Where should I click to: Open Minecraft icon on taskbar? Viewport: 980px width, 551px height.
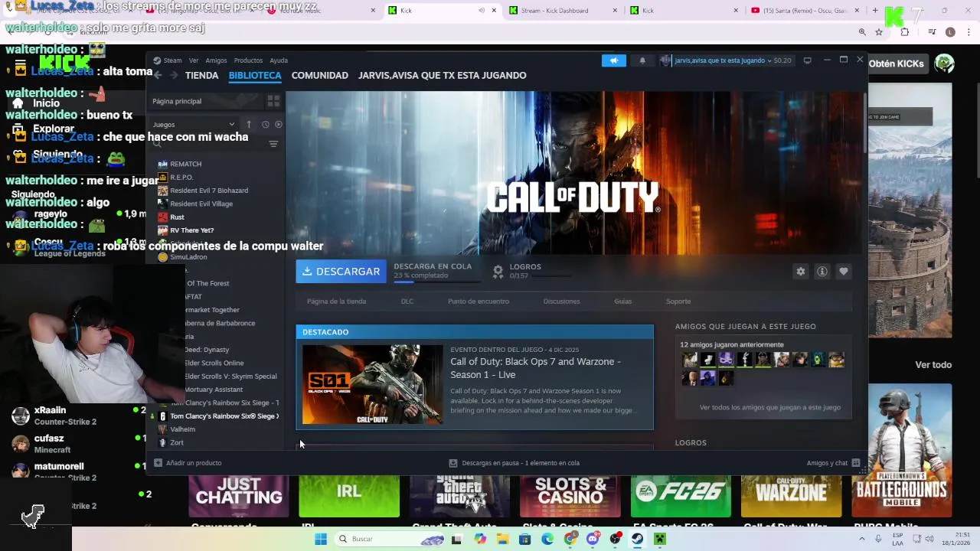[x=659, y=539]
